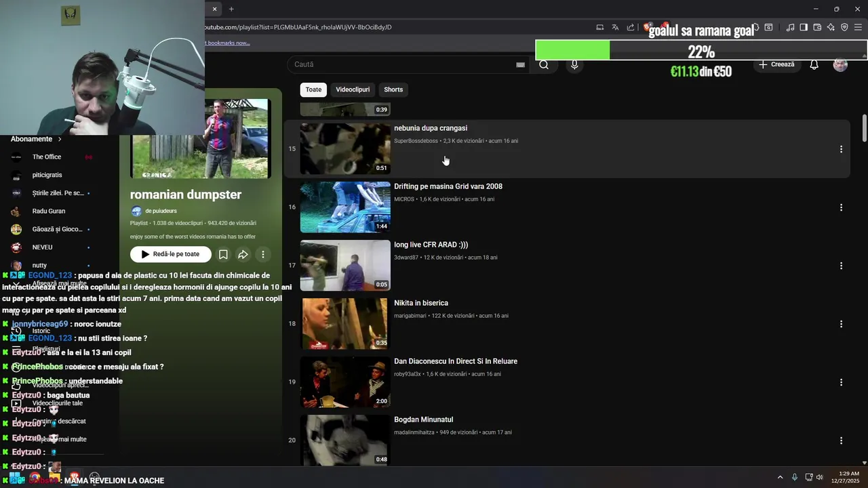868x488 pixels.
Task: Select the Videoclipuri filter chip
Action: [x=353, y=89]
